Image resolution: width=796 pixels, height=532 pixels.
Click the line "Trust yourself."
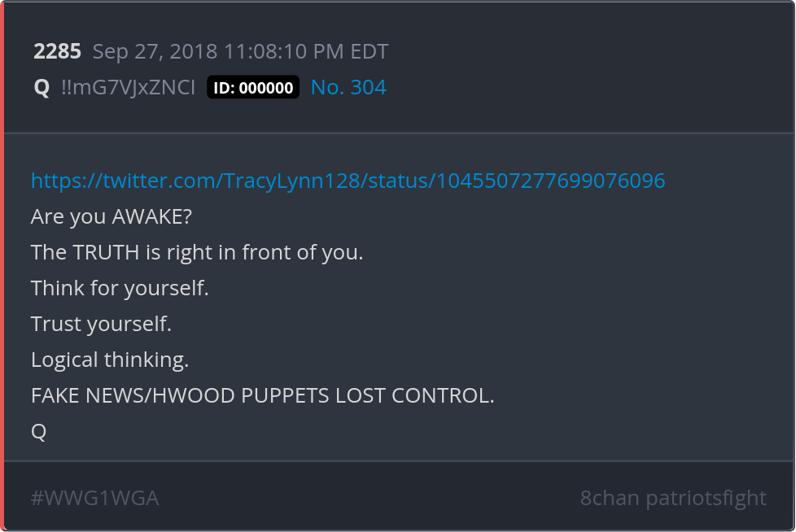click(x=101, y=324)
